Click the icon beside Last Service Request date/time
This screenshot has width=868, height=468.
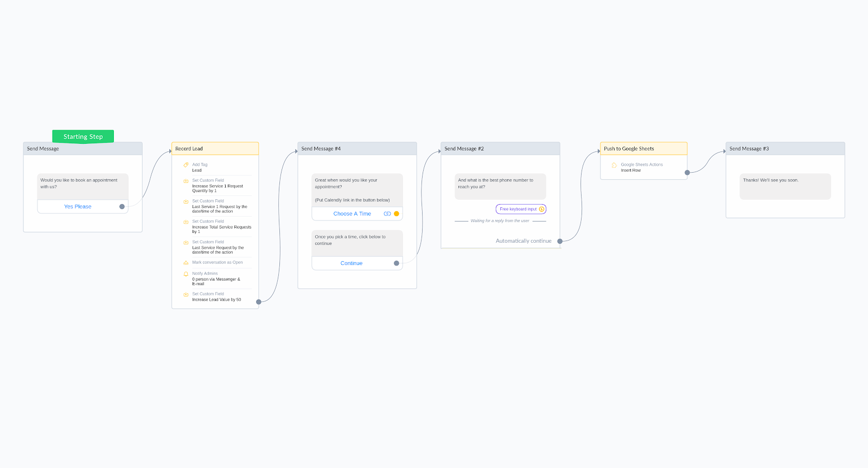pos(186,242)
